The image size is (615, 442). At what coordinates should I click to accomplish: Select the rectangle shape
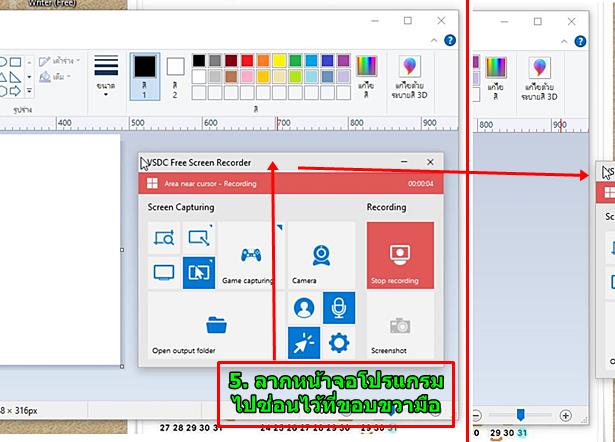[15, 62]
